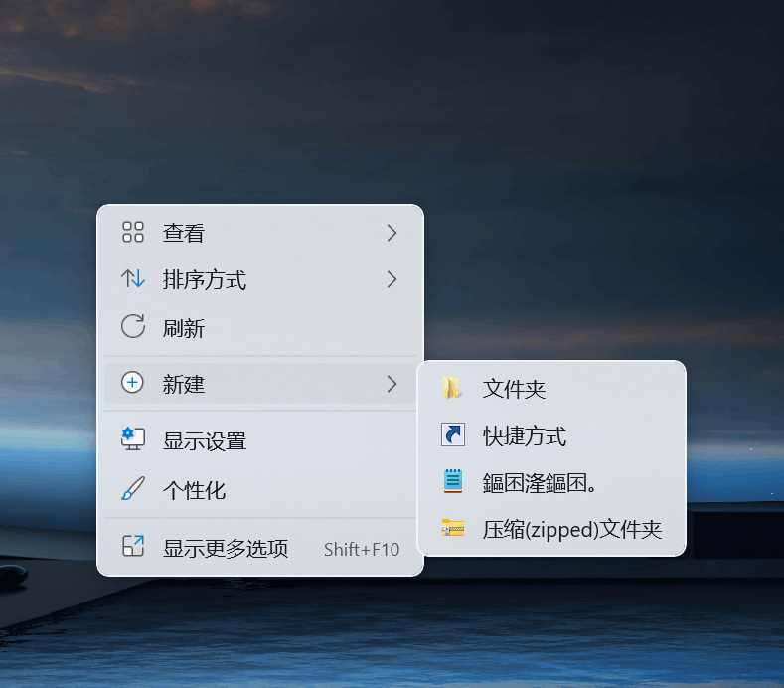The width and height of the screenshot is (784, 688).
Task: Click the sort arrows icon for 排序方式
Action: [x=133, y=278]
